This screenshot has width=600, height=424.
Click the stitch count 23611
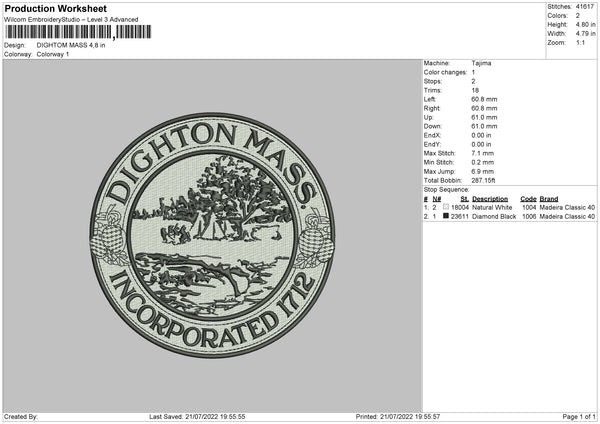coord(460,217)
